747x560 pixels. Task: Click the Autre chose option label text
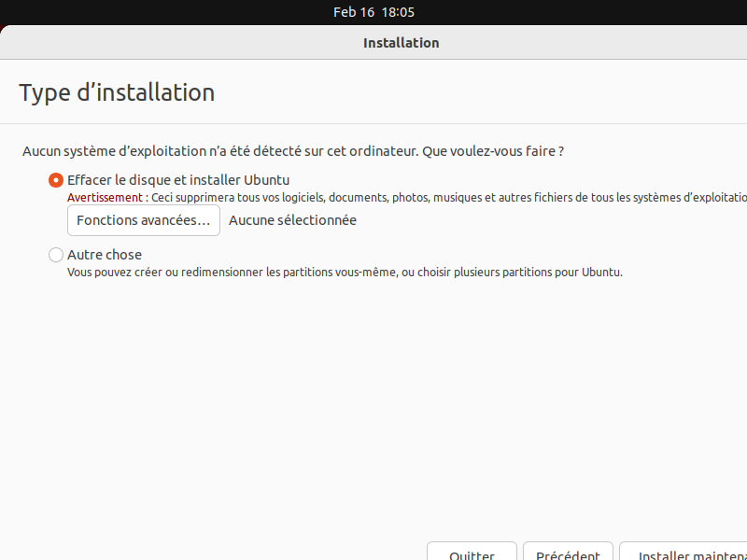click(x=105, y=255)
